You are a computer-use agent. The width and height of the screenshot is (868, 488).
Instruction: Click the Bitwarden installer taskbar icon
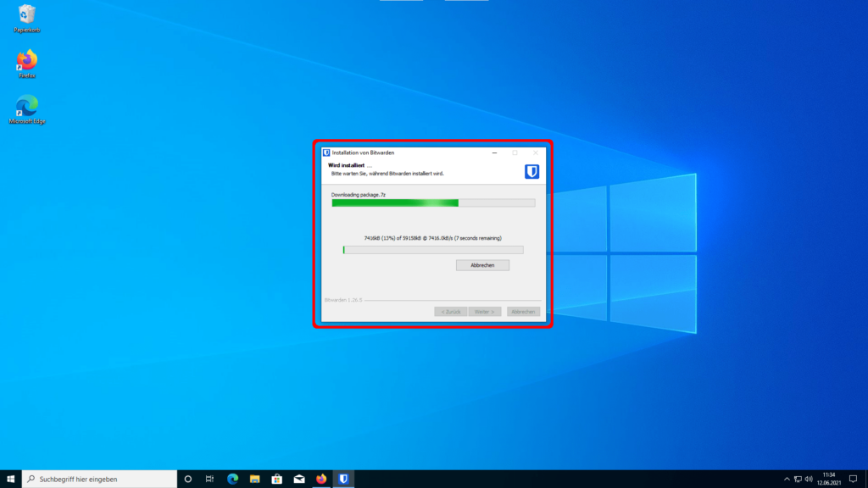click(x=343, y=480)
